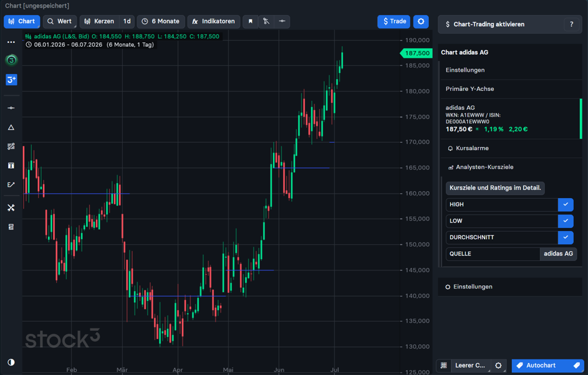The height and width of the screenshot is (375, 588).
Task: Click the blue Trade button
Action: [393, 21]
